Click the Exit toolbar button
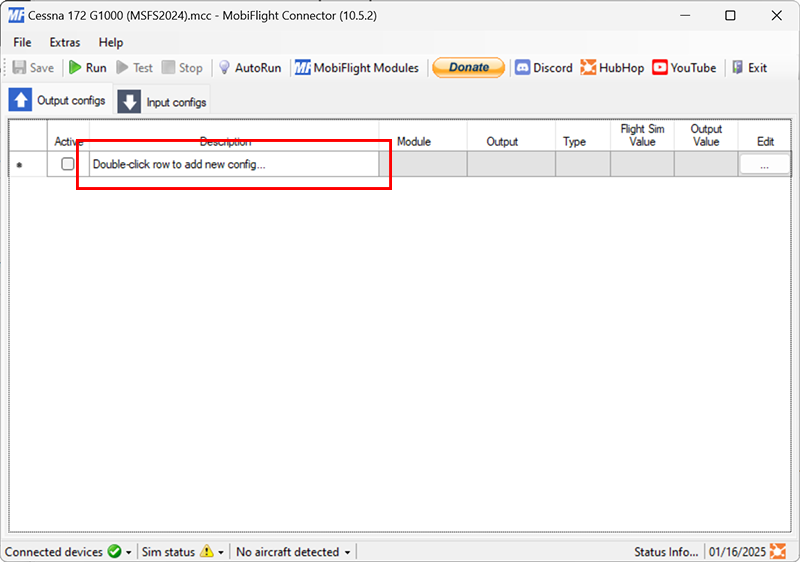The width and height of the screenshot is (800, 562). (x=750, y=68)
